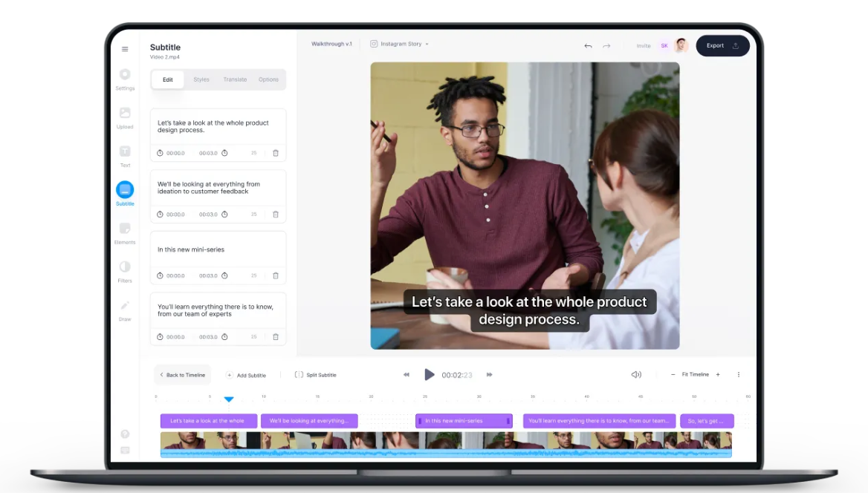
Task: Edit text 'Let's take a look at the whole product' in list
Action: pos(213,127)
